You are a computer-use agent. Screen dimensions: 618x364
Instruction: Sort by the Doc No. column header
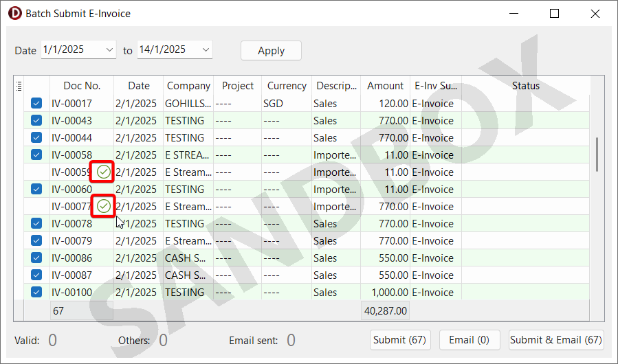coord(82,86)
